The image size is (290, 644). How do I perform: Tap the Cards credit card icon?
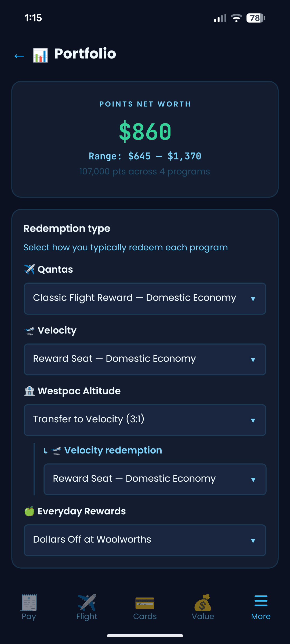pos(145,603)
